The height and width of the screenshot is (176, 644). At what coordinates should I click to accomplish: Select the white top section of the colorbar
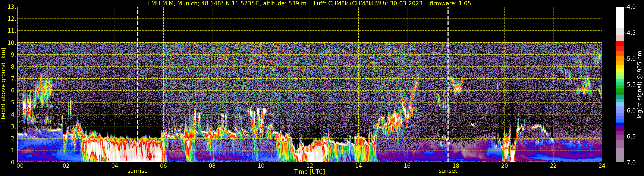[x=620, y=17]
